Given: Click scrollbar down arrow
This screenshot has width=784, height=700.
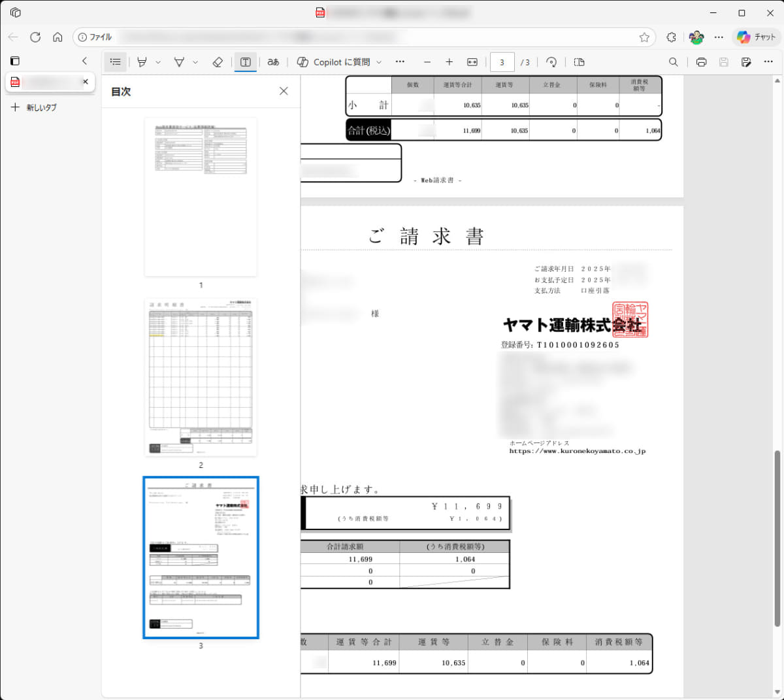Looking at the screenshot, I should click(777, 692).
